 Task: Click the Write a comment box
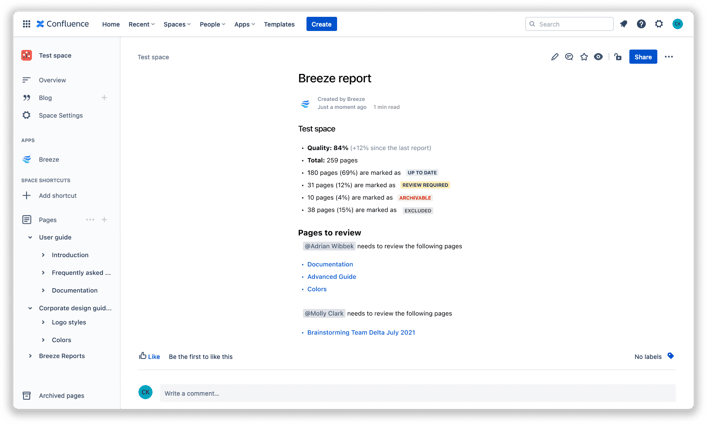pyautogui.click(x=418, y=393)
